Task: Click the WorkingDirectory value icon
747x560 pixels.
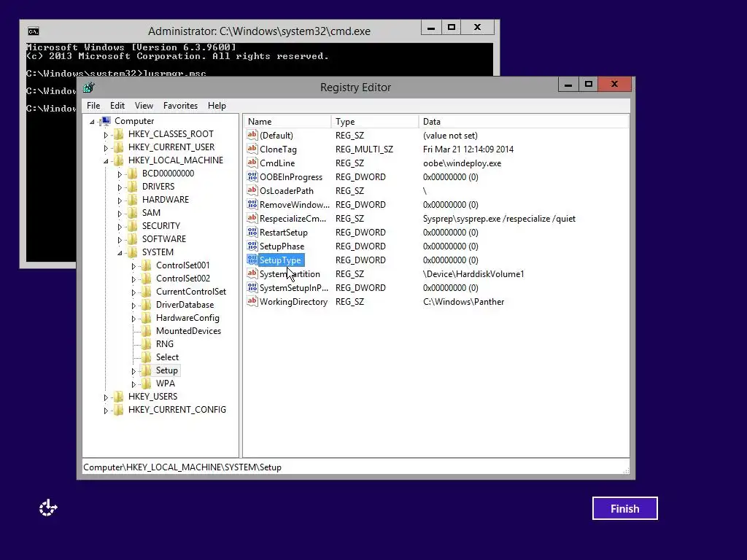Action: [x=252, y=301]
